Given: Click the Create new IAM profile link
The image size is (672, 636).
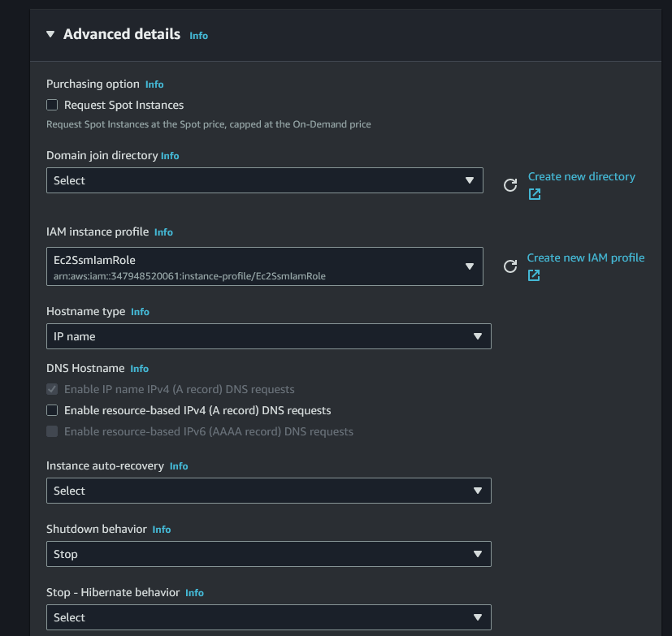Looking at the screenshot, I should pyautogui.click(x=585, y=257).
